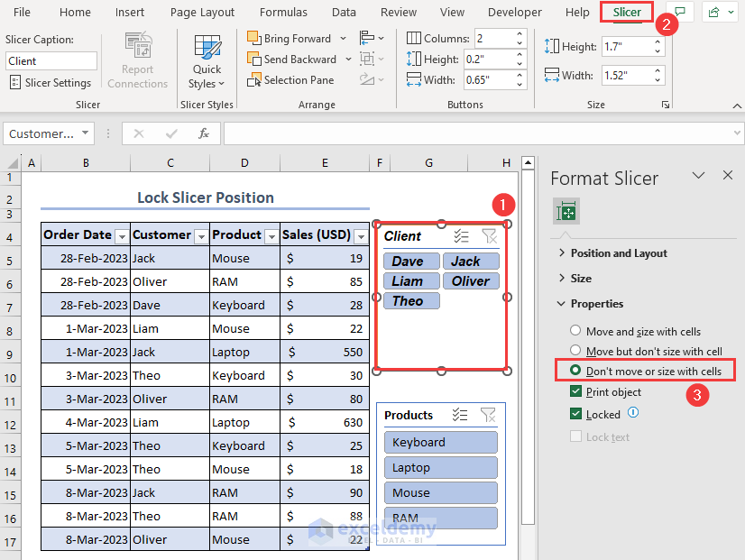This screenshot has width=745, height=560.
Task: Click button Height value field
Action: [488, 60]
